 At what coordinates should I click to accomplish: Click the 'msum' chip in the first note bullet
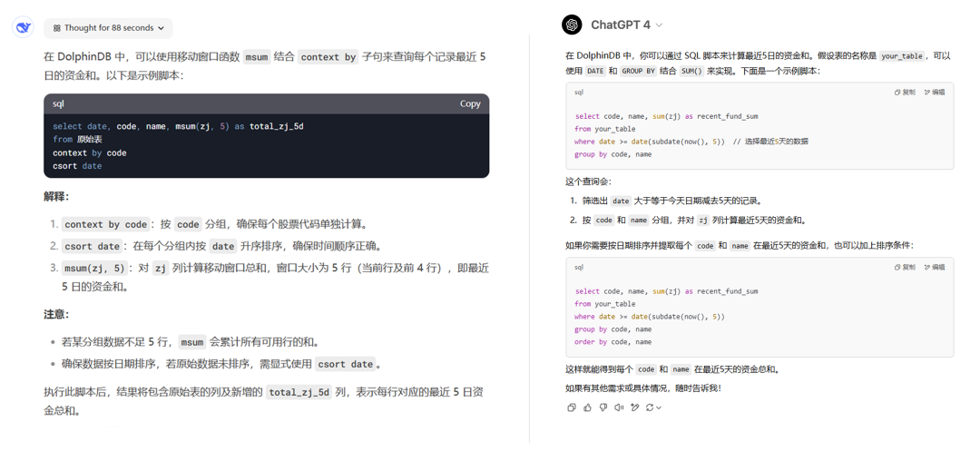point(192,342)
